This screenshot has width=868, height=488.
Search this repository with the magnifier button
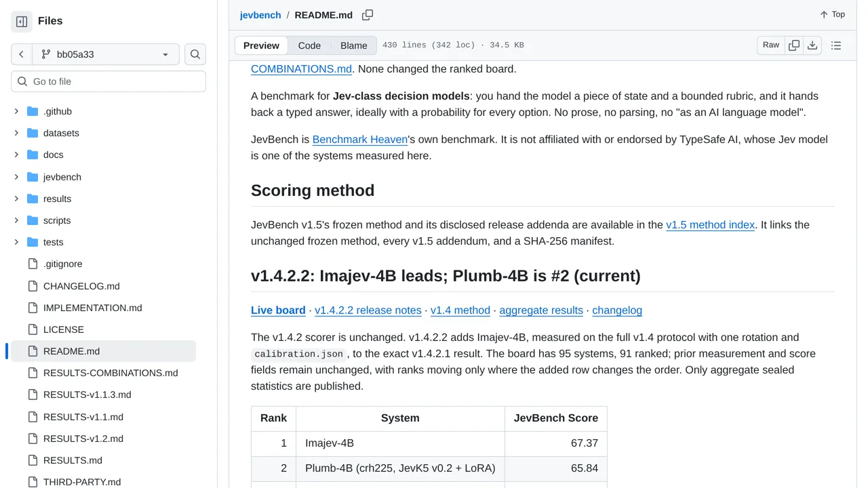195,54
